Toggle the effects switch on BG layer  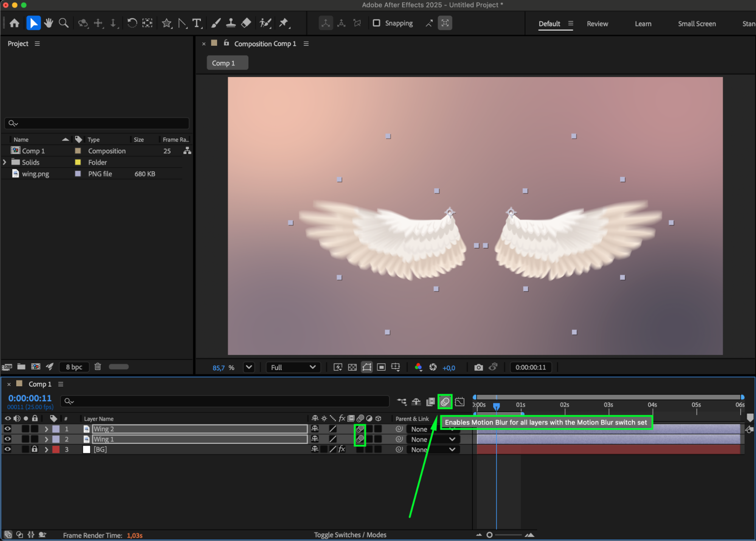click(342, 449)
